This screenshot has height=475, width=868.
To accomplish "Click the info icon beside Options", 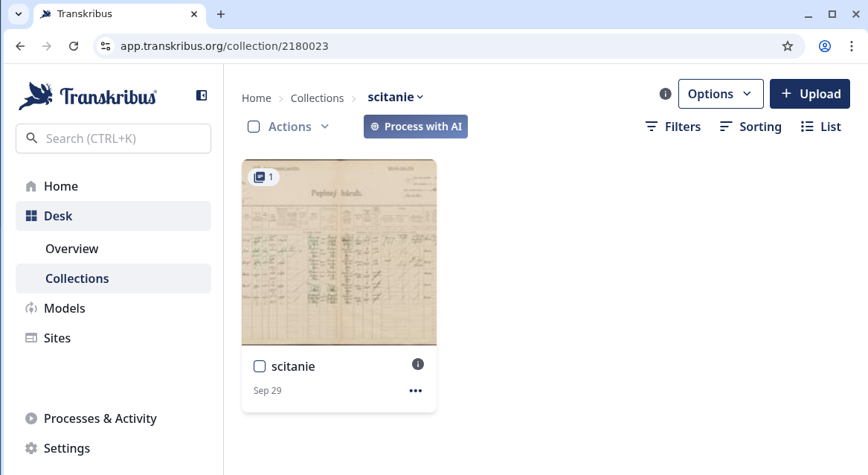I will [x=666, y=94].
